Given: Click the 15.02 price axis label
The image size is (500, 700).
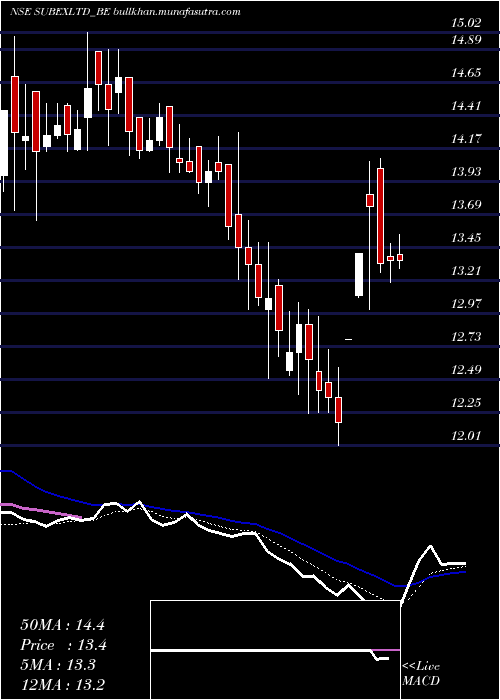Looking at the screenshot, I should pos(467,23).
